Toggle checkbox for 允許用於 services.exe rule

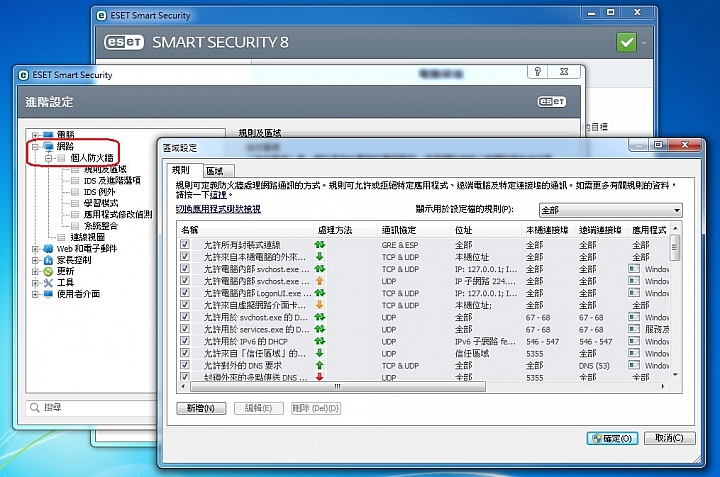pos(185,329)
